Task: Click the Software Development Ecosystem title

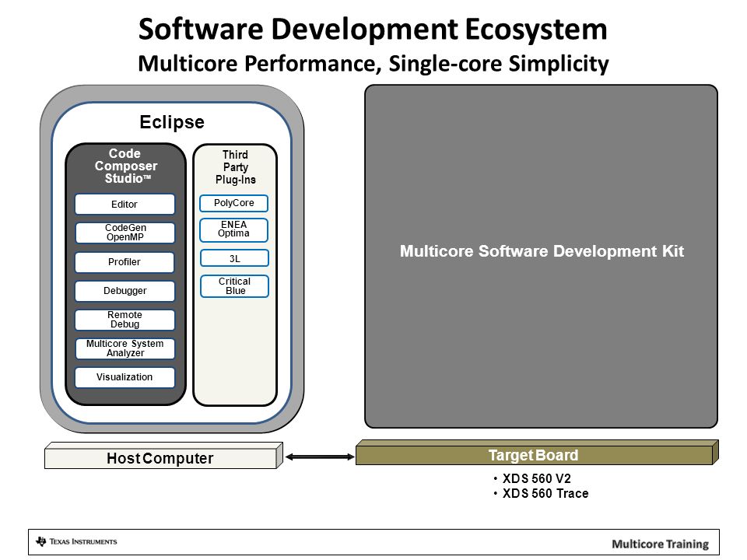Action: coord(373,30)
